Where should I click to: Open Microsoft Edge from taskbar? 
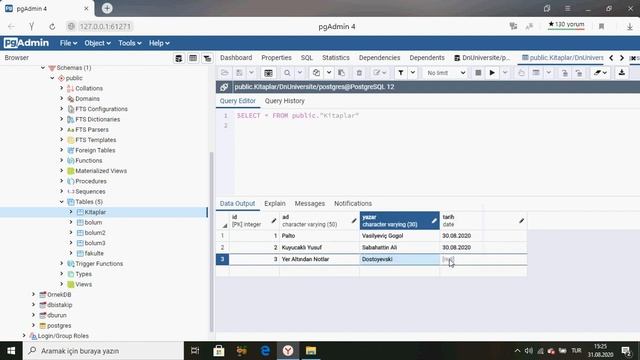click(x=265, y=351)
